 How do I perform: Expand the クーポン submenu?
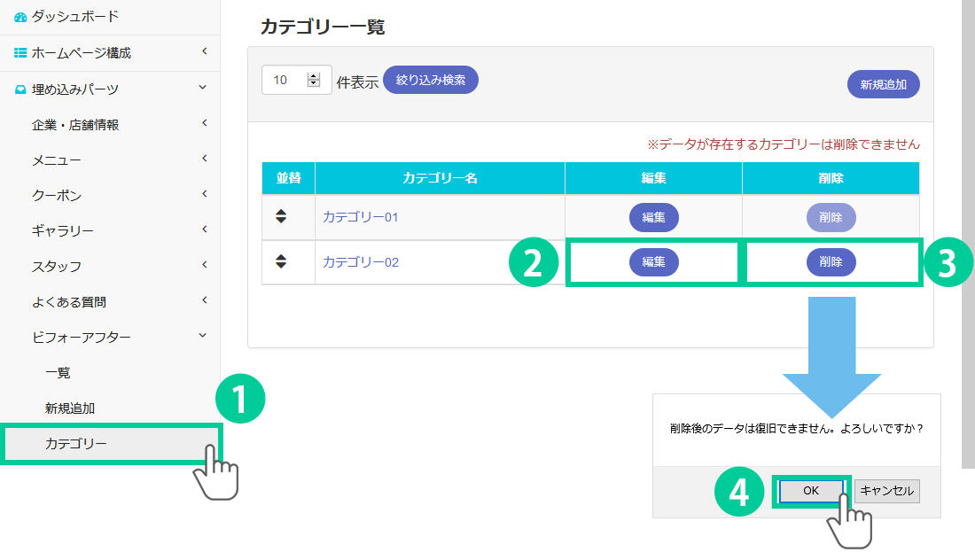204,194
